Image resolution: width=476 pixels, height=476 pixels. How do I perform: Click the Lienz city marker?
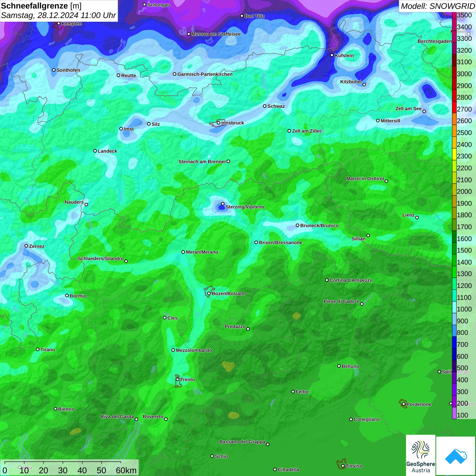coord(417,218)
